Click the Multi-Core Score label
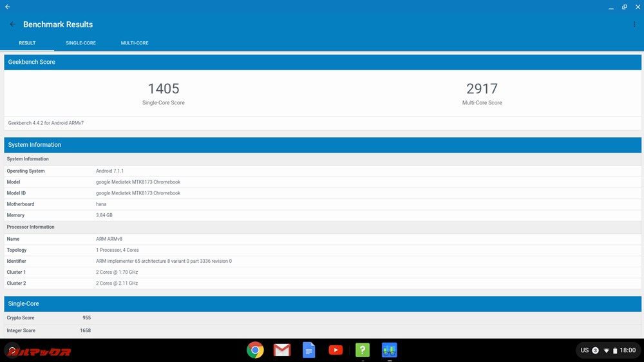Screen dimensions: 644x362 482,102
